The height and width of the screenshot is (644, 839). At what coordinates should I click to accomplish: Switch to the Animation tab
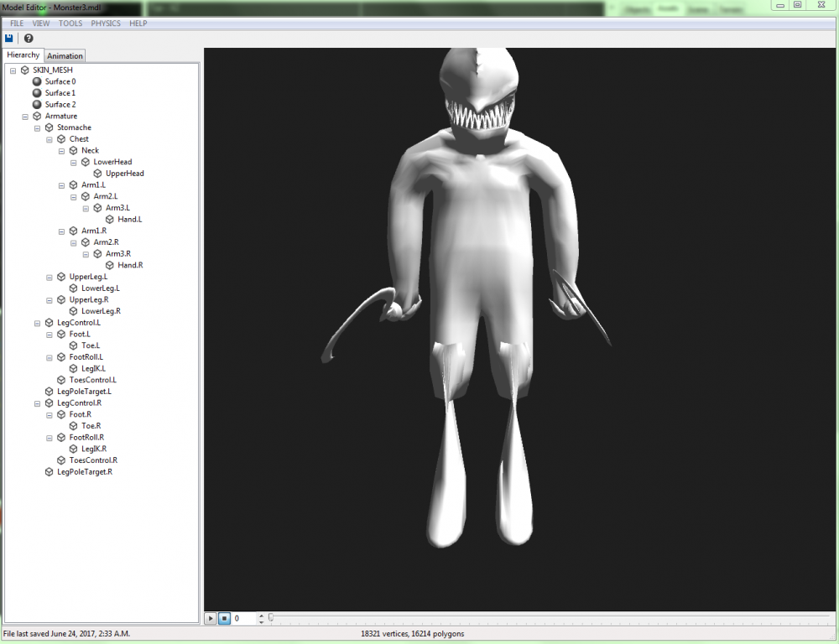(65, 55)
